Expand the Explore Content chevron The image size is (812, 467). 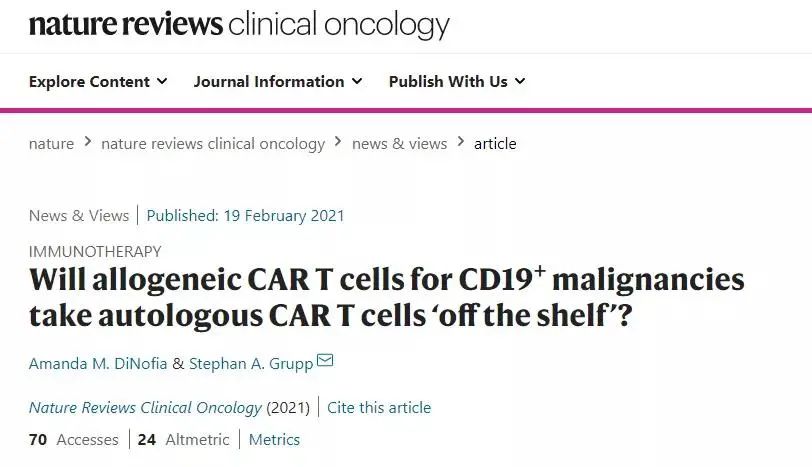point(162,81)
